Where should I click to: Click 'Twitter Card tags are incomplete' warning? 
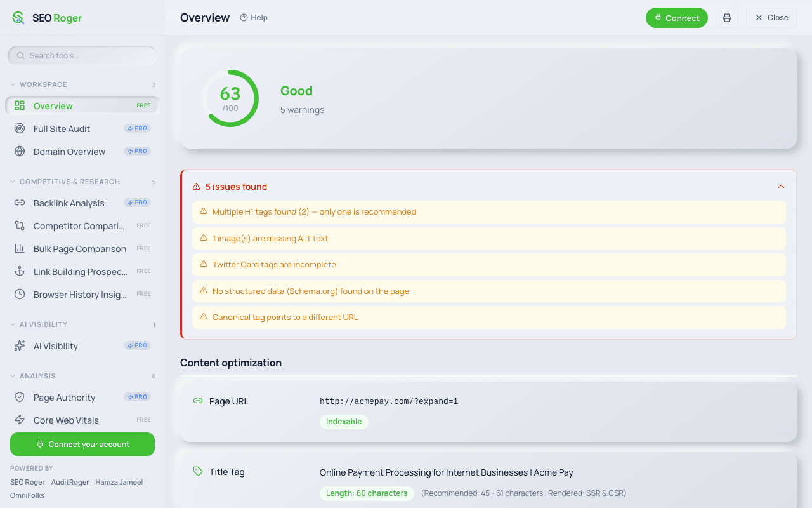tap(274, 265)
